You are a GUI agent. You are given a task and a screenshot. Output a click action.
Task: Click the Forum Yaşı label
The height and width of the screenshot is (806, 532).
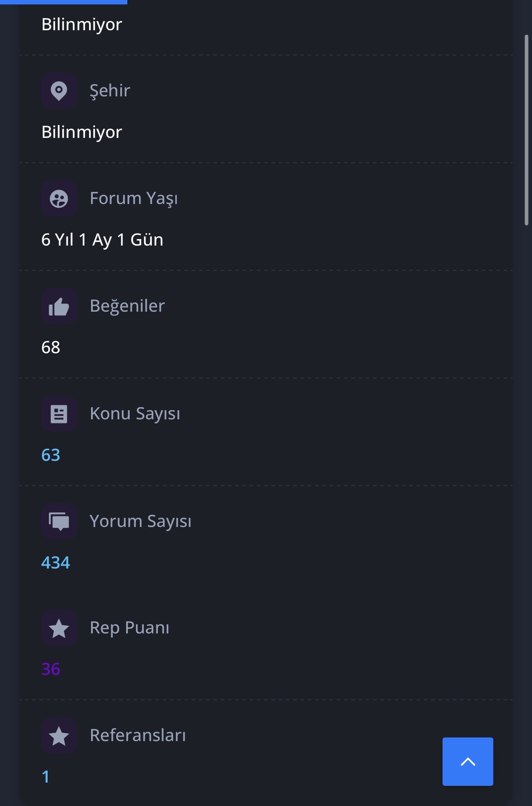[134, 198]
